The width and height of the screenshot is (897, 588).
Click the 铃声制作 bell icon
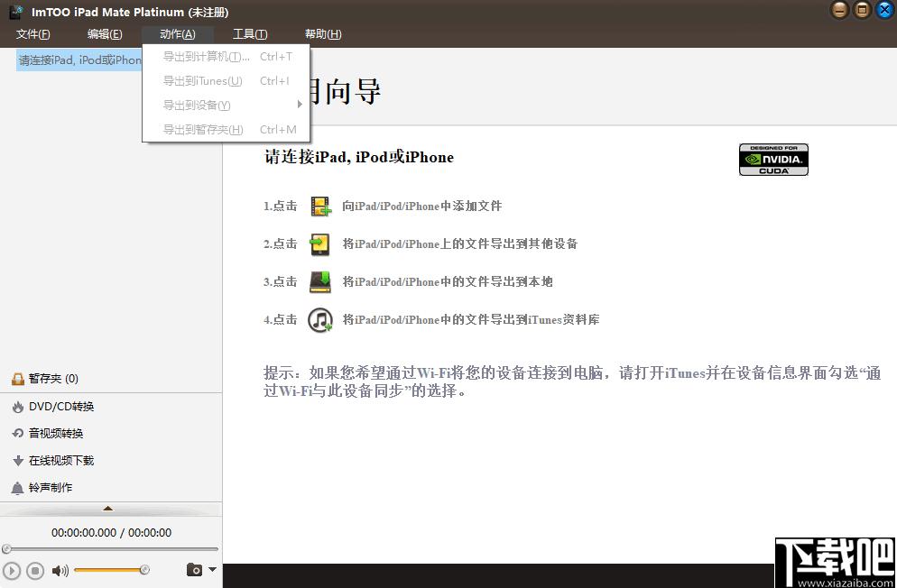point(18,488)
